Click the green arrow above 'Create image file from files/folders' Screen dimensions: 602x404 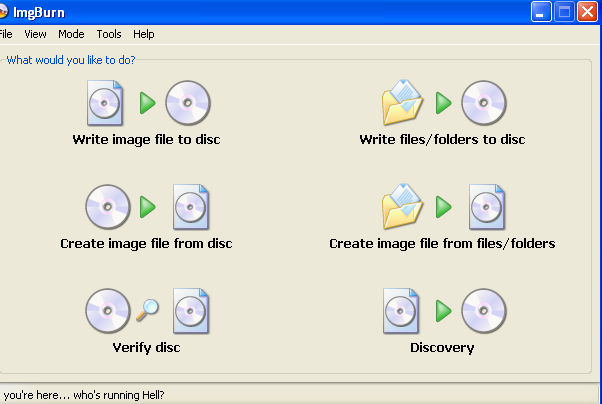443,207
